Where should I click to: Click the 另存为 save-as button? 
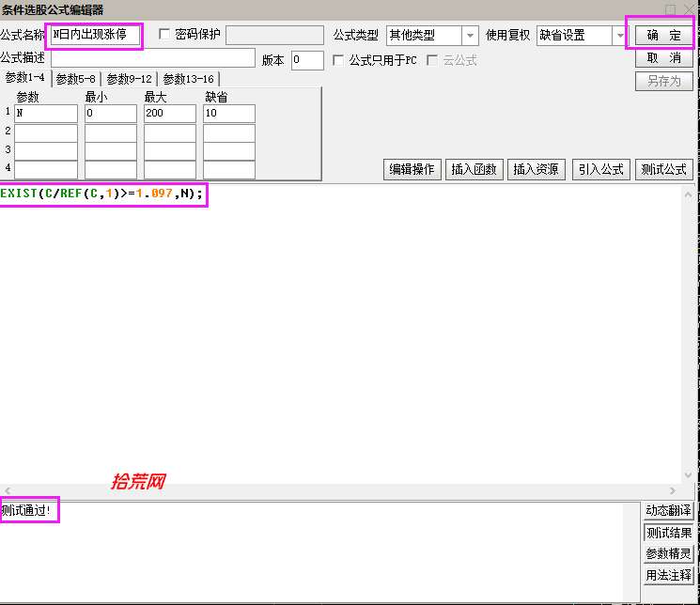[x=664, y=82]
